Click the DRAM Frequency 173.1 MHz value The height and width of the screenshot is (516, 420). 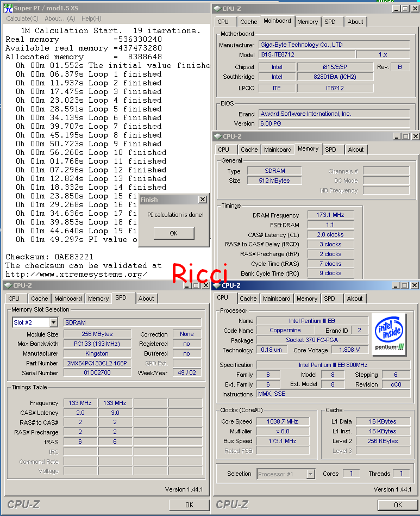[x=330, y=215]
